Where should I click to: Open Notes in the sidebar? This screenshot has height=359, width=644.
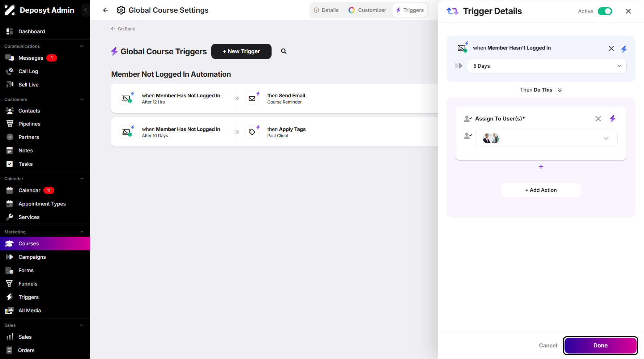pyautogui.click(x=45, y=151)
